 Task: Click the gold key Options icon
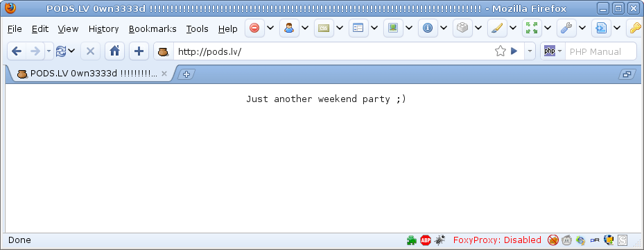point(635,28)
